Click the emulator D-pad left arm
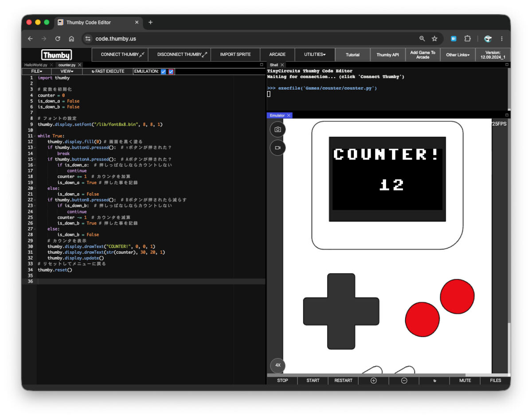 coord(315,311)
